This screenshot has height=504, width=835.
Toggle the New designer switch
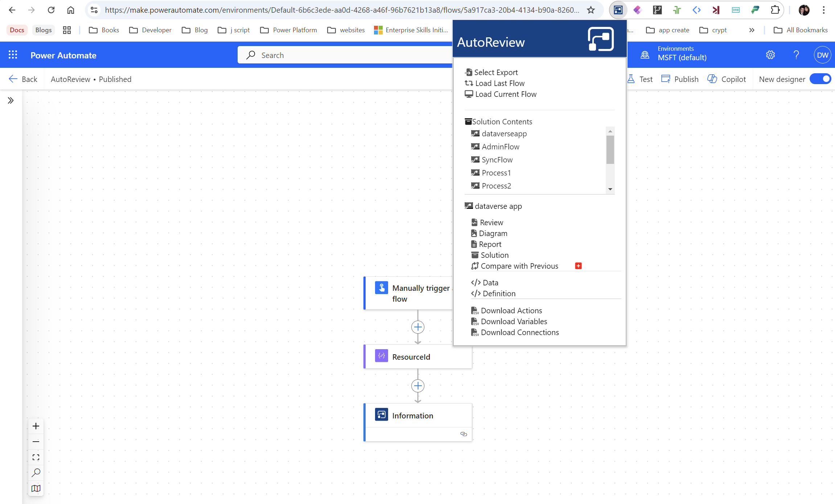tap(821, 79)
